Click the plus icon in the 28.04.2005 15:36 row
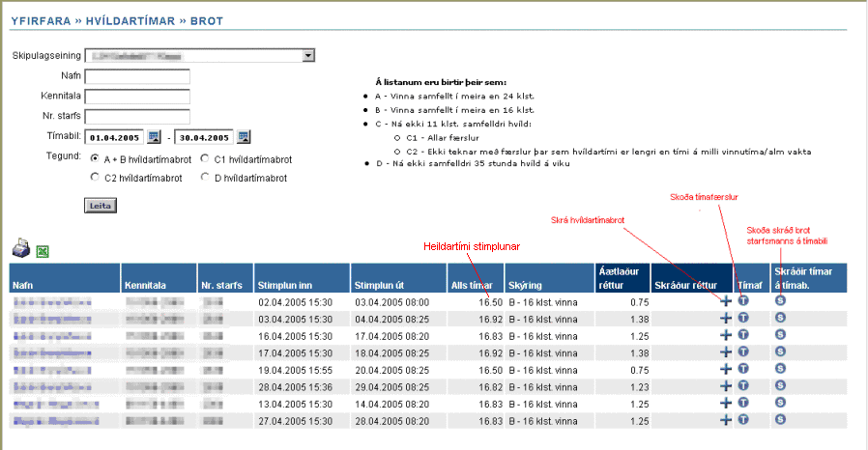Image resolution: width=868 pixels, height=450 pixels. (726, 386)
